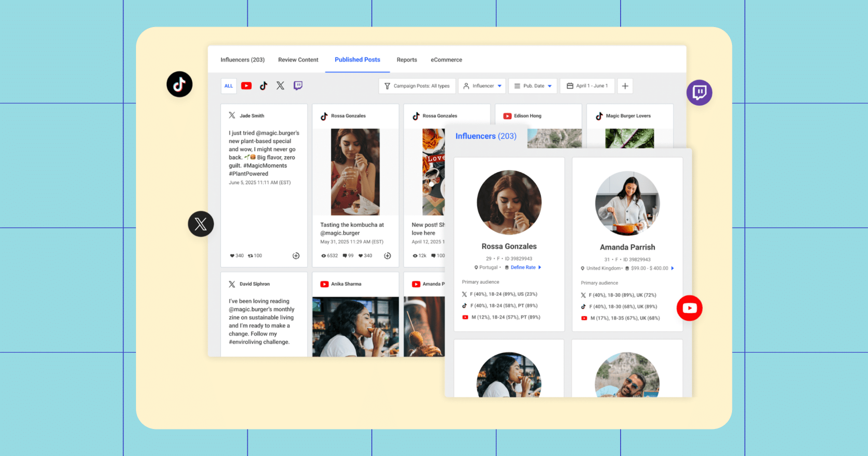Add a filter with the plus button
868x456 pixels.
click(x=625, y=86)
